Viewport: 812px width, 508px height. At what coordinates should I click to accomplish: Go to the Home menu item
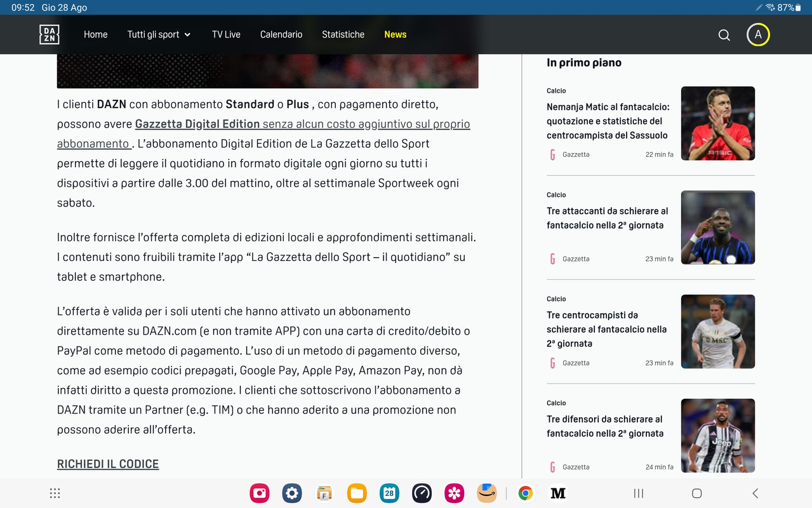click(x=96, y=34)
